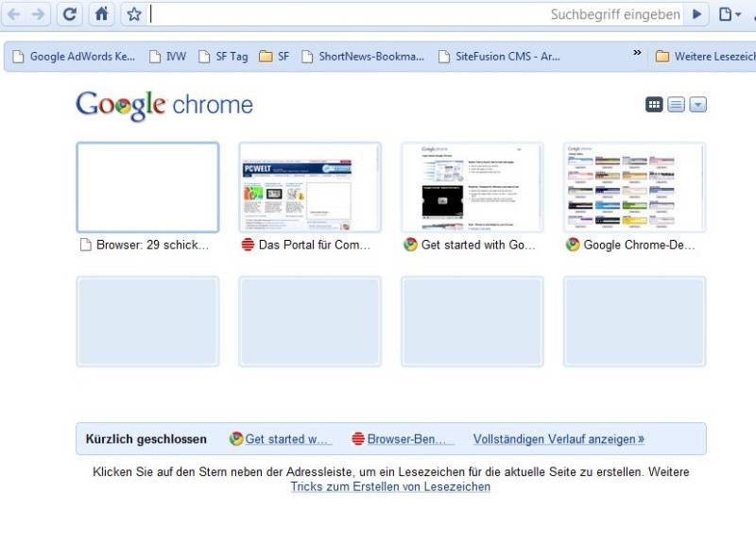Viewport: 756px width, 560px height.
Task: Open the Das Portal für Com thumbnail
Action: (x=309, y=186)
